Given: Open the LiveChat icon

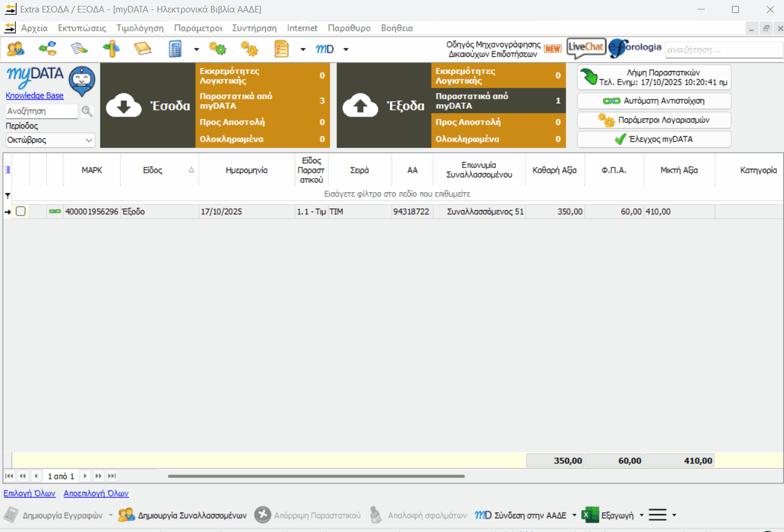Looking at the screenshot, I should tap(586, 48).
